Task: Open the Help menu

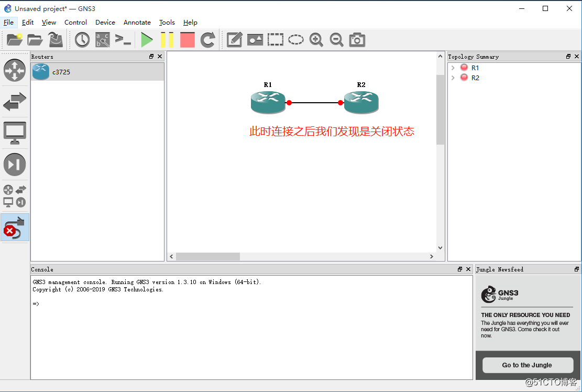Action: pos(190,22)
